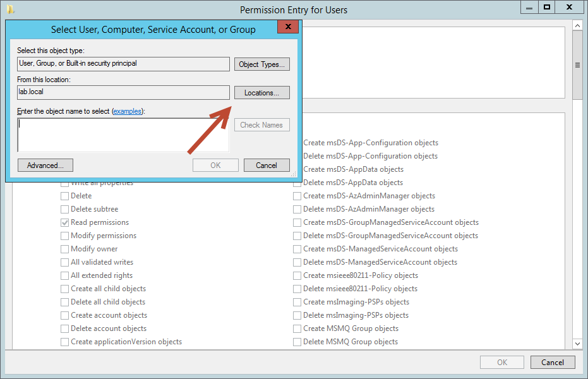Toggle All extended rights checkbox

tap(64, 275)
